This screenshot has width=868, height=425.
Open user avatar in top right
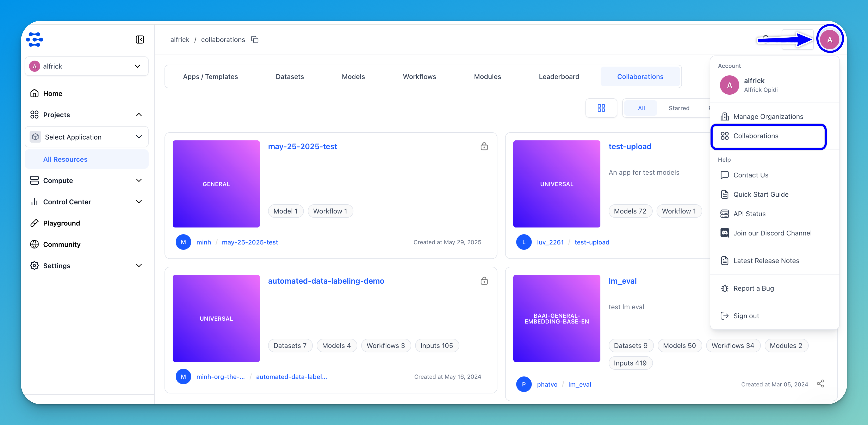pyautogui.click(x=830, y=39)
